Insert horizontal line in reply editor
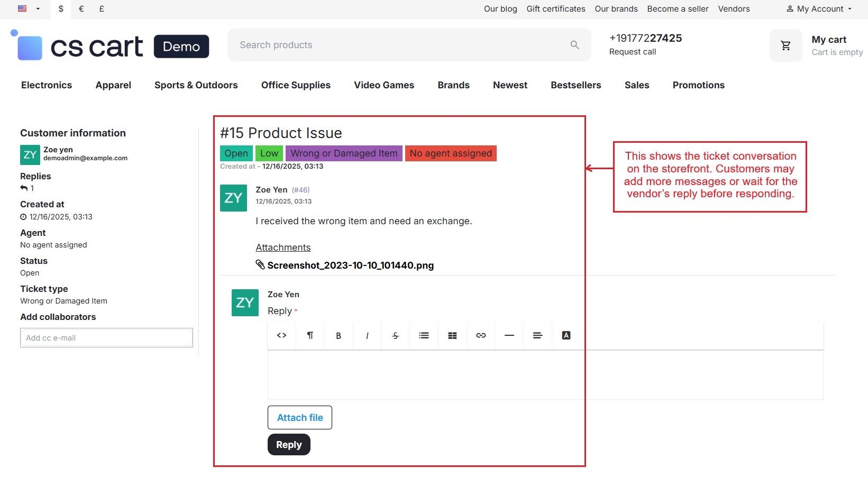The height and width of the screenshot is (477, 868). 509,335
